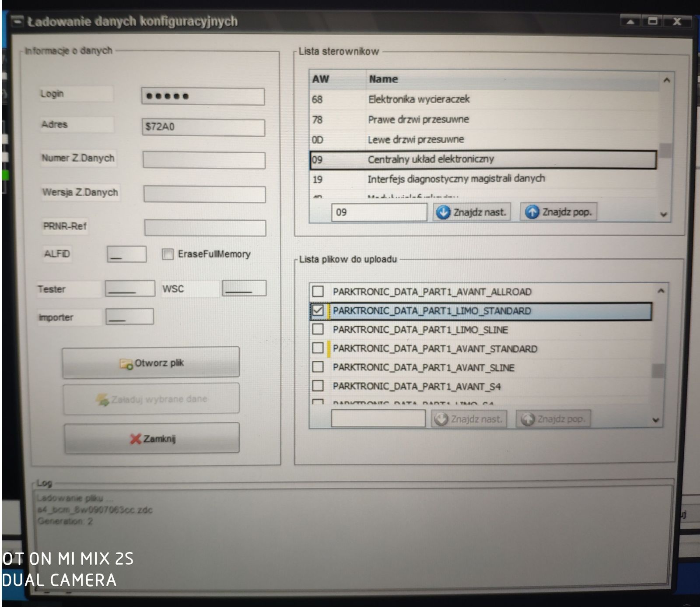Click the Wersja Z.Danych field

204,194
